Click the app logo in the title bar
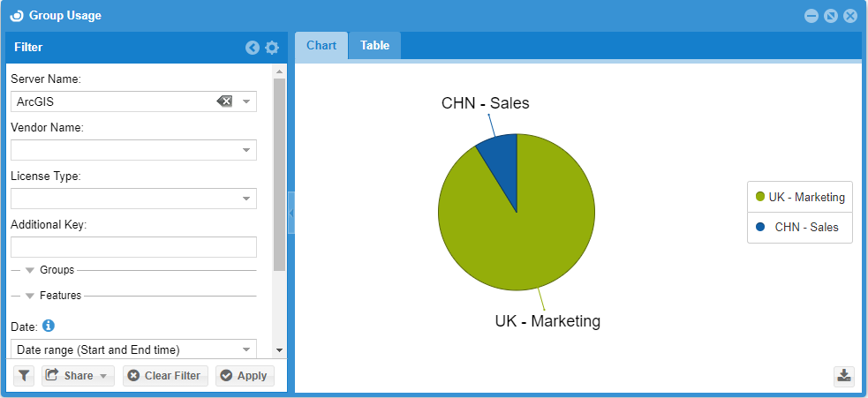The height and width of the screenshot is (398, 868). [x=16, y=15]
